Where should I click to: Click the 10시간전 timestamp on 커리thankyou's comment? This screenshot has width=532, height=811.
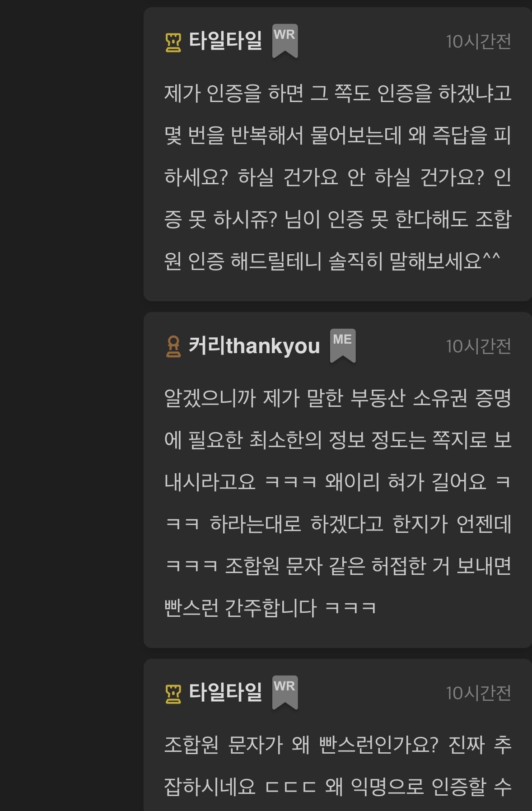coord(478,346)
